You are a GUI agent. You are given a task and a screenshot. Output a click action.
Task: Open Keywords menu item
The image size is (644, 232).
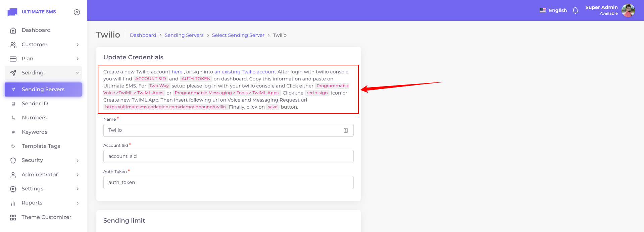pos(43,132)
